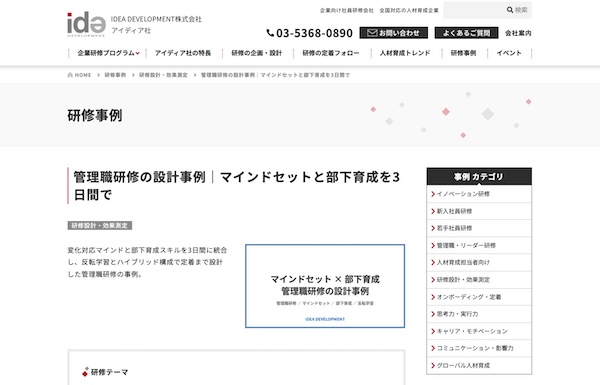Expand the 企業研修プログラム dropdown menu

click(108, 53)
